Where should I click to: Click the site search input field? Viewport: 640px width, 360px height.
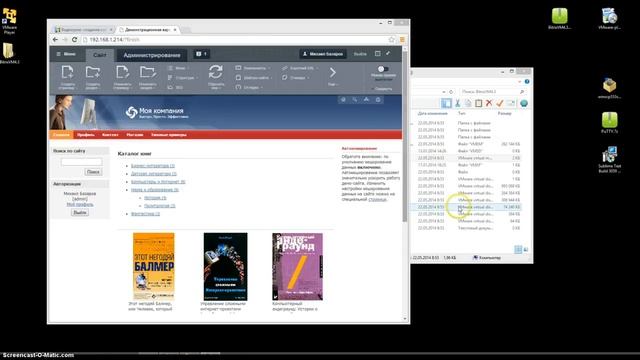click(x=81, y=162)
